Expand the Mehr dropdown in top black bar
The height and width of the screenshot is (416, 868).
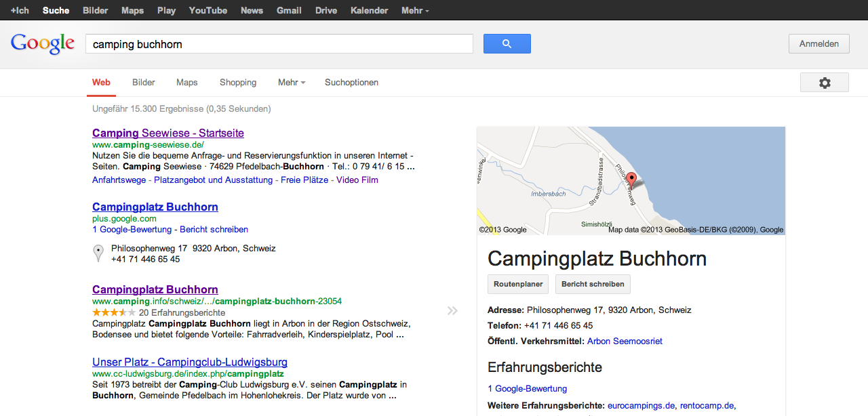414,10
